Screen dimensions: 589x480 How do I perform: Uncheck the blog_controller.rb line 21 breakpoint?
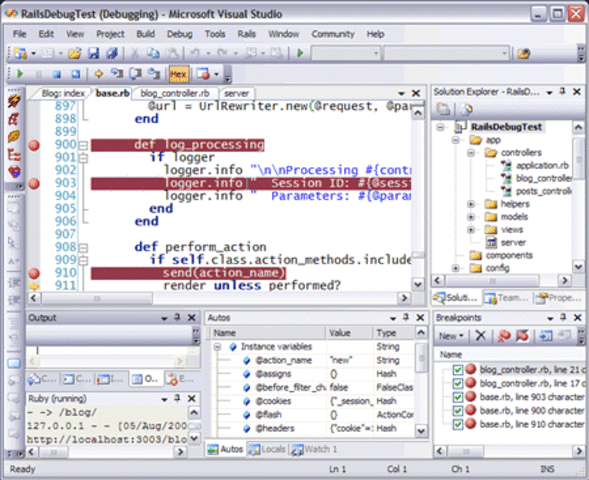tap(458, 370)
